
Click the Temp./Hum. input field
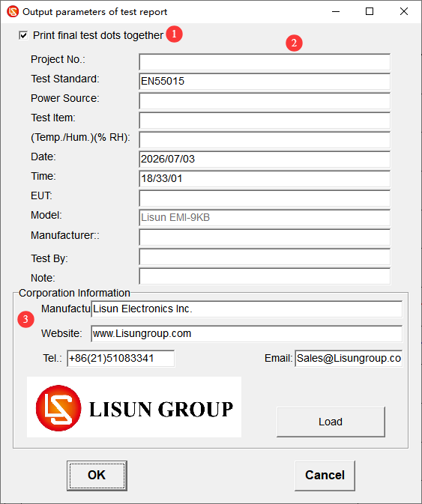tap(265, 140)
